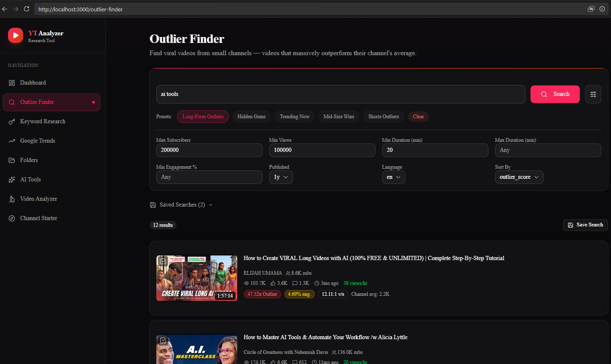Click the ai tools search field
Image resolution: width=611 pixels, height=364 pixels.
click(x=340, y=94)
